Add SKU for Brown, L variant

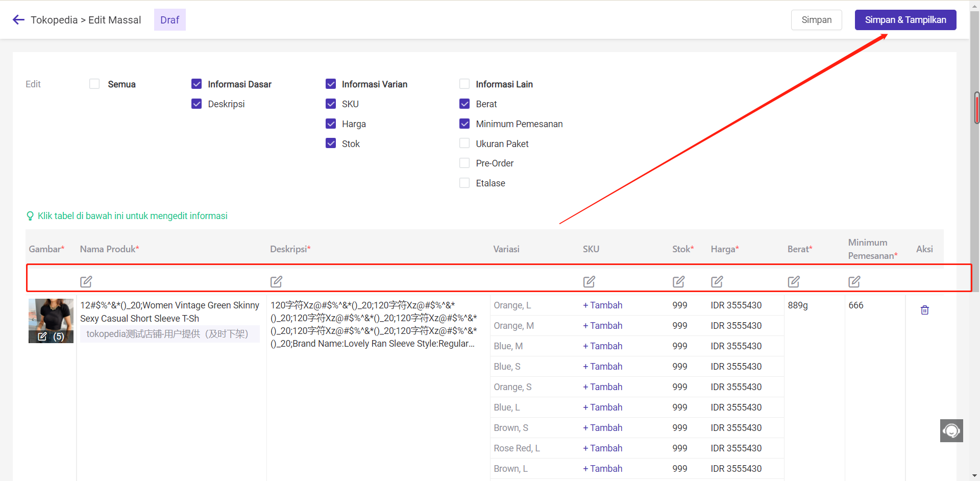[602, 469]
